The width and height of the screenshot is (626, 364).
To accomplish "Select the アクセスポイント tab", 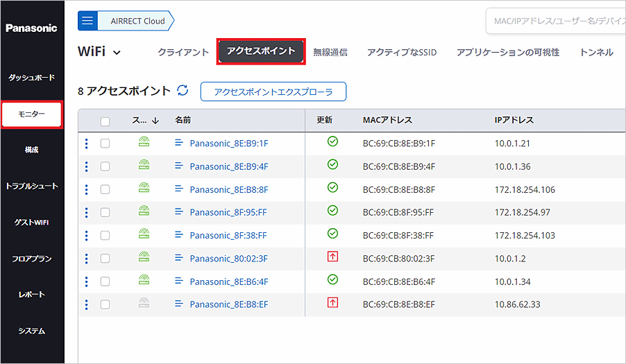I will 261,51.
